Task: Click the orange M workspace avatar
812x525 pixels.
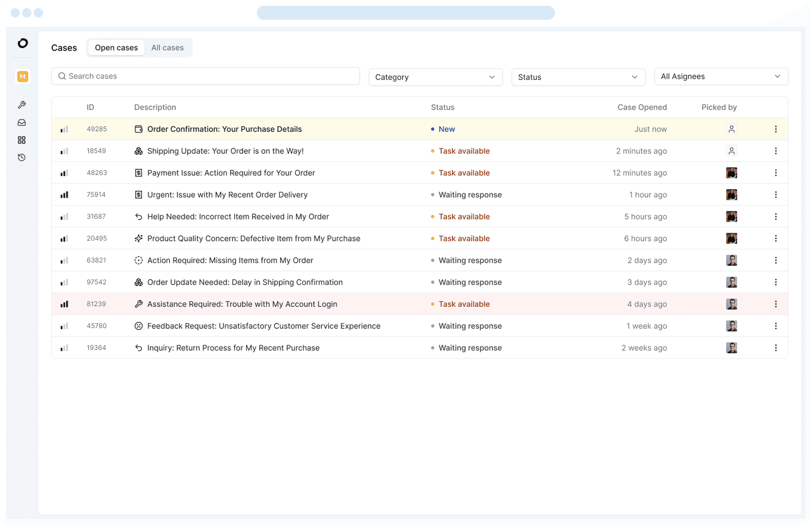Action: click(x=22, y=76)
